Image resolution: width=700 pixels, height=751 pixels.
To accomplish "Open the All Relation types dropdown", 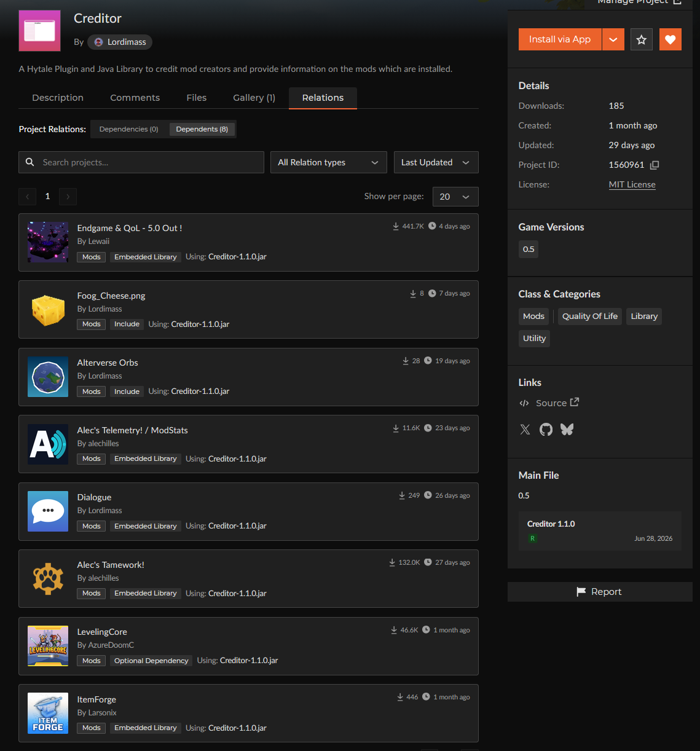I will (329, 162).
